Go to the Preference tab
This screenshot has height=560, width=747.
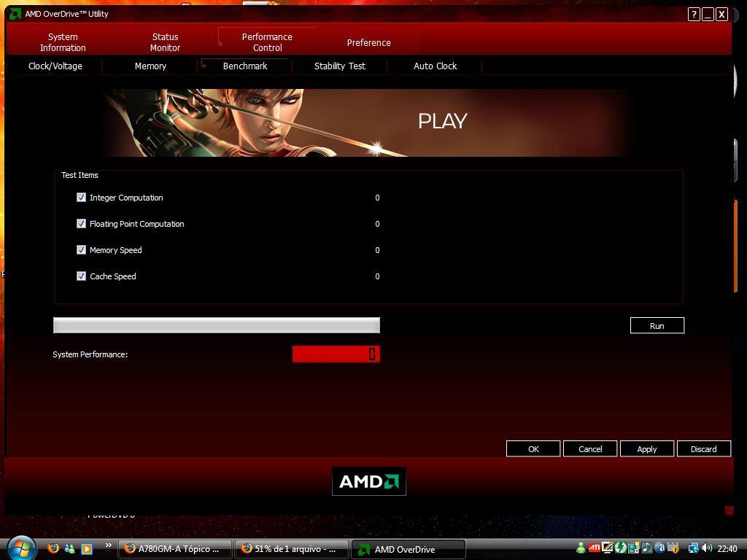368,42
